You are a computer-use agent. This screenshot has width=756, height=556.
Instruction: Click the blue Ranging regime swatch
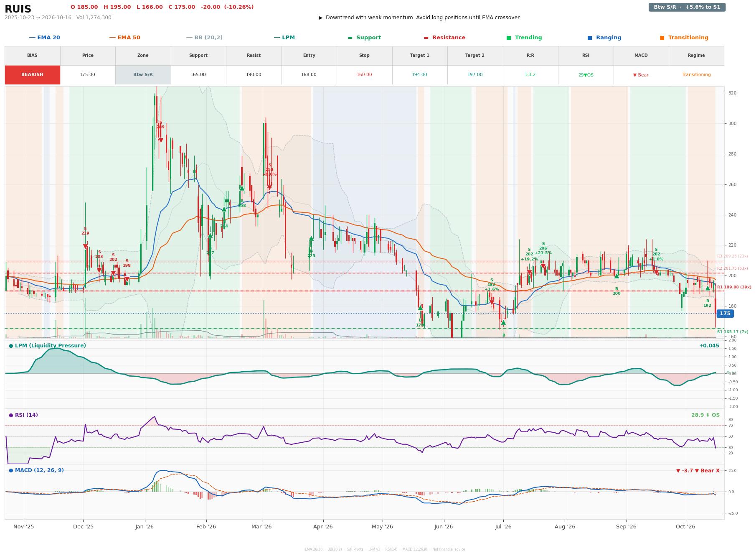click(x=590, y=38)
